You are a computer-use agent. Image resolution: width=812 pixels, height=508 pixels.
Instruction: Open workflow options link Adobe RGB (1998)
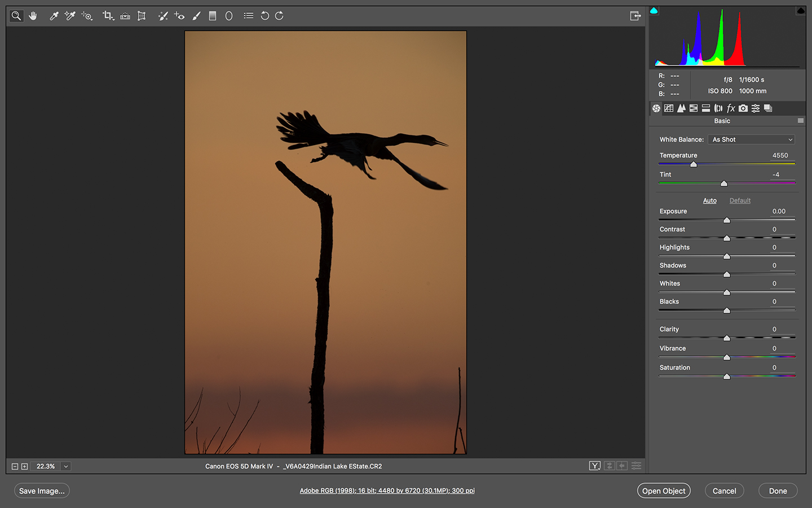[x=387, y=491]
